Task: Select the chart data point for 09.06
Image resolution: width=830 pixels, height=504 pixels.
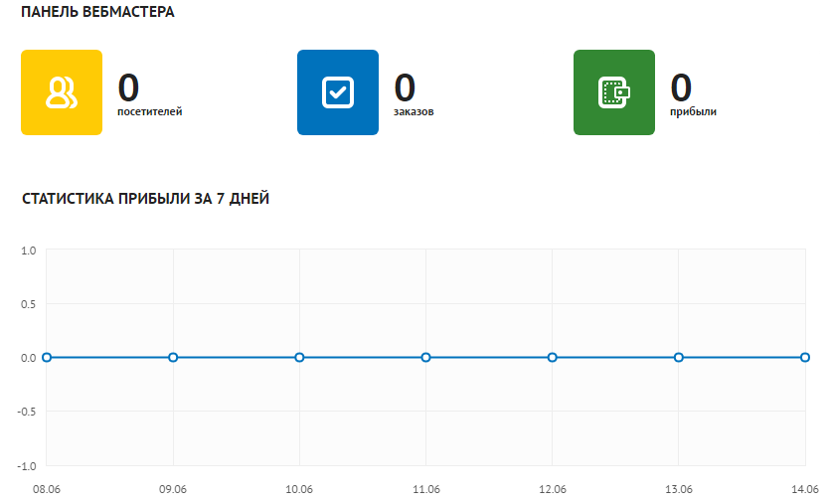Action: pyautogui.click(x=173, y=357)
